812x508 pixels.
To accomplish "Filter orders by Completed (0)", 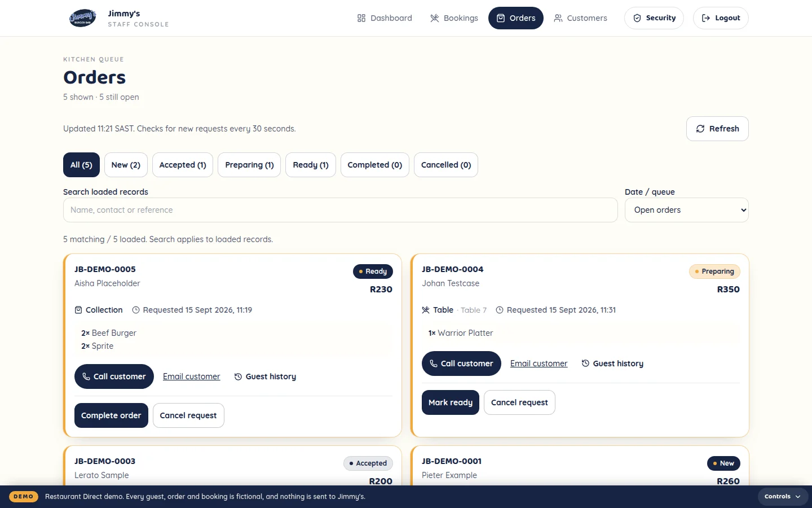I will tap(375, 165).
